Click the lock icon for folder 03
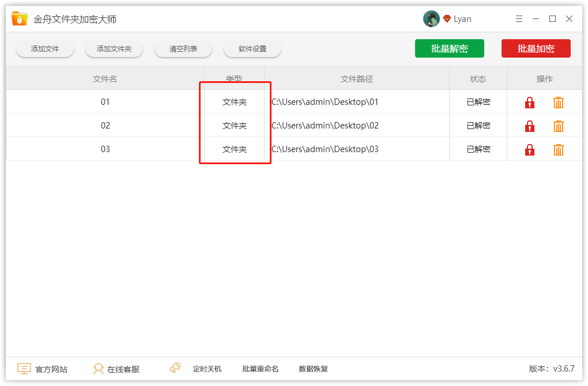 point(530,150)
